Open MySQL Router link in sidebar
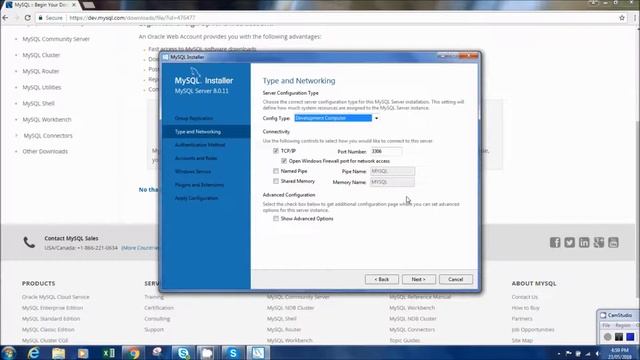 (41, 71)
